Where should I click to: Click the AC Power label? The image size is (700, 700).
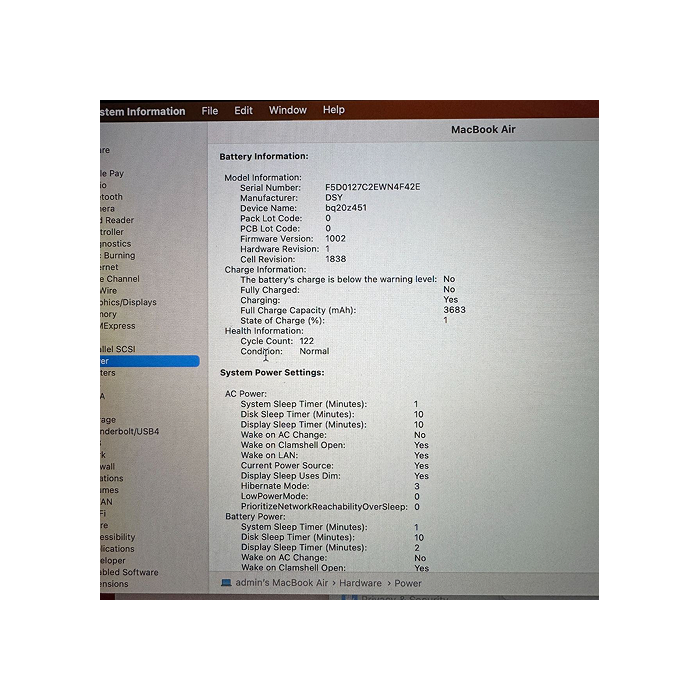pos(246,394)
